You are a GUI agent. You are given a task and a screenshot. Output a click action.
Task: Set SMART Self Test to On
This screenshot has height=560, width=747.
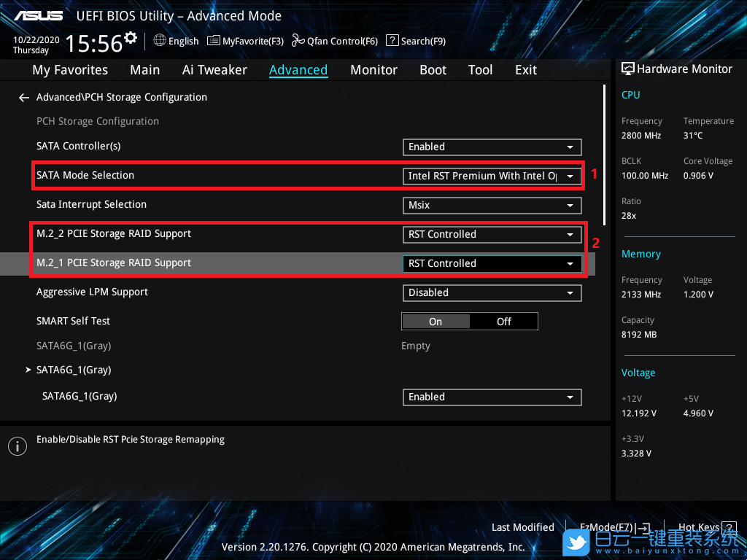436,322
